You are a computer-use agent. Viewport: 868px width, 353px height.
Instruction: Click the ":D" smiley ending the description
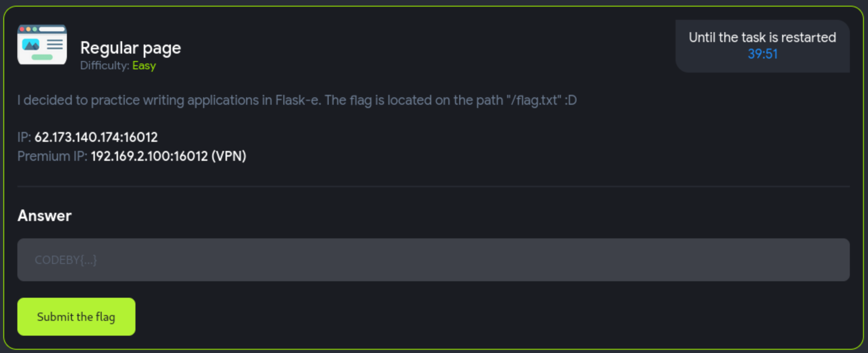tap(570, 100)
